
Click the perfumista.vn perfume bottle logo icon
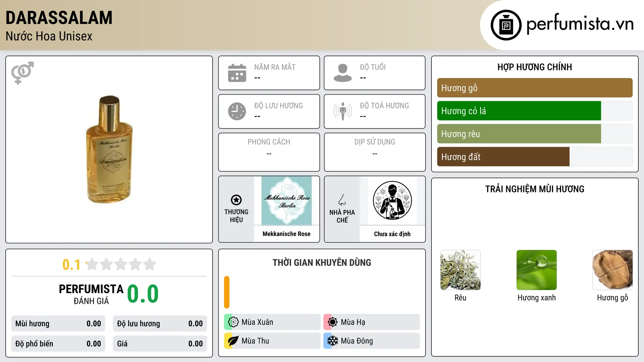(506, 25)
